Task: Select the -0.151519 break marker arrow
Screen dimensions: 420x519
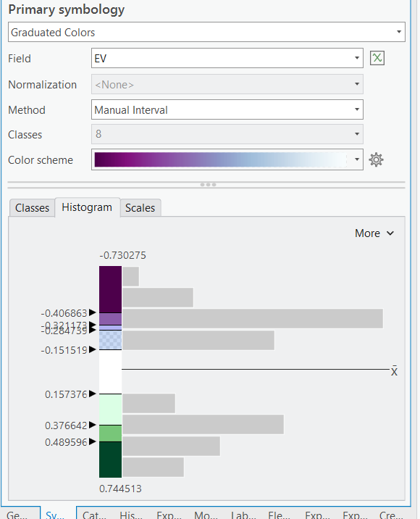Action: tap(93, 349)
